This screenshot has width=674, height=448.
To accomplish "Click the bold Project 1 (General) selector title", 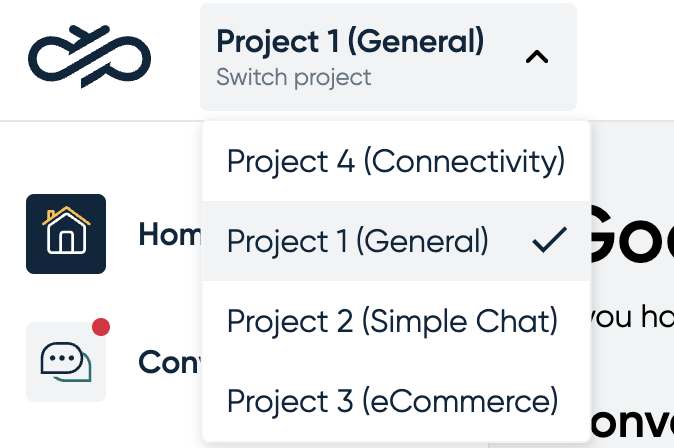I will [350, 41].
